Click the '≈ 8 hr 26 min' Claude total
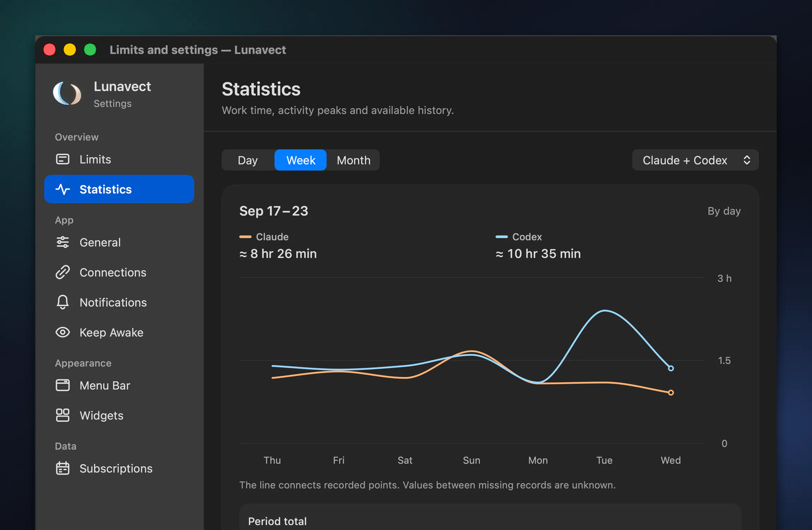 coord(278,254)
